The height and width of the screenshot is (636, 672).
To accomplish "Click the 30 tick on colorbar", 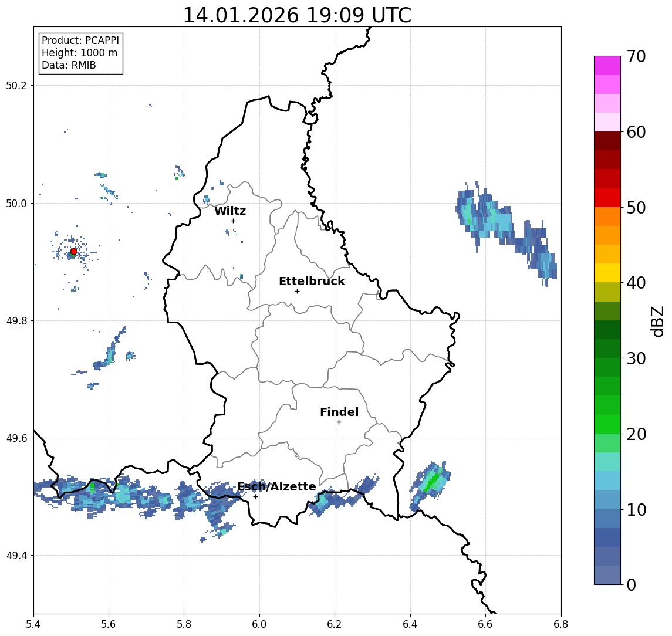I will 636,358.
